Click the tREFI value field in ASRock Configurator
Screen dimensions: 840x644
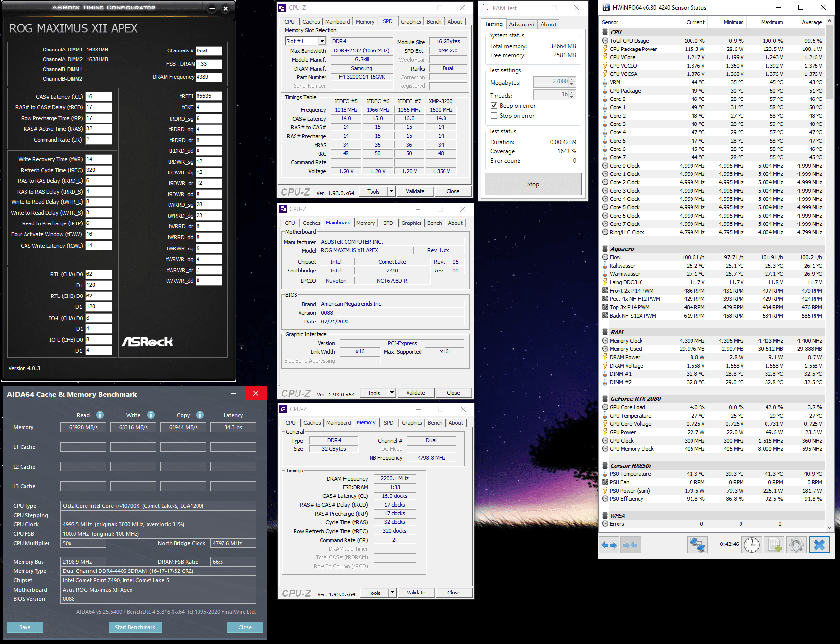point(209,96)
